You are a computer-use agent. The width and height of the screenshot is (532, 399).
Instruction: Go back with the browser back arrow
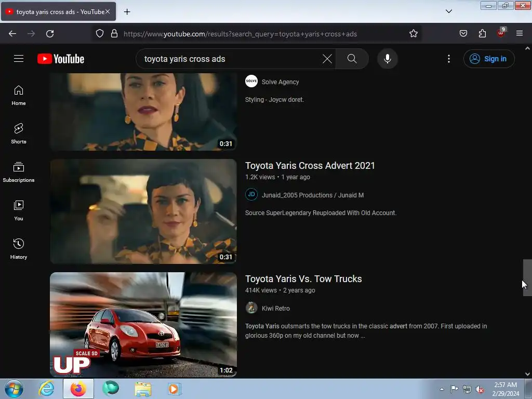tap(12, 34)
